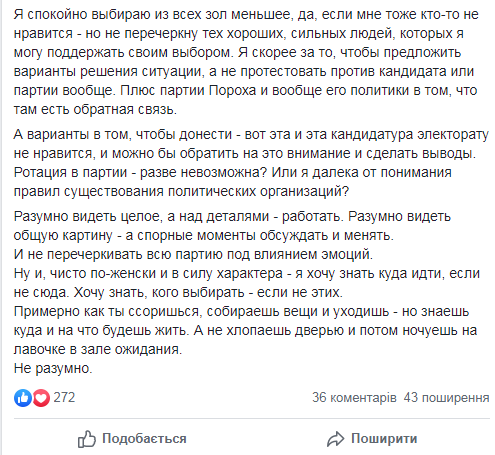Image resolution: width=495 pixels, height=455 pixels.
Task: Click the final line 'Не разумно.'
Action: (53, 368)
